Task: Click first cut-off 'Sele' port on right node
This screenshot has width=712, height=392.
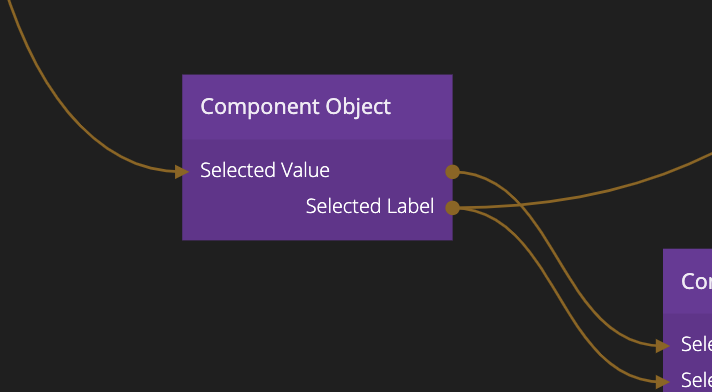Action: pyautogui.click(x=696, y=344)
